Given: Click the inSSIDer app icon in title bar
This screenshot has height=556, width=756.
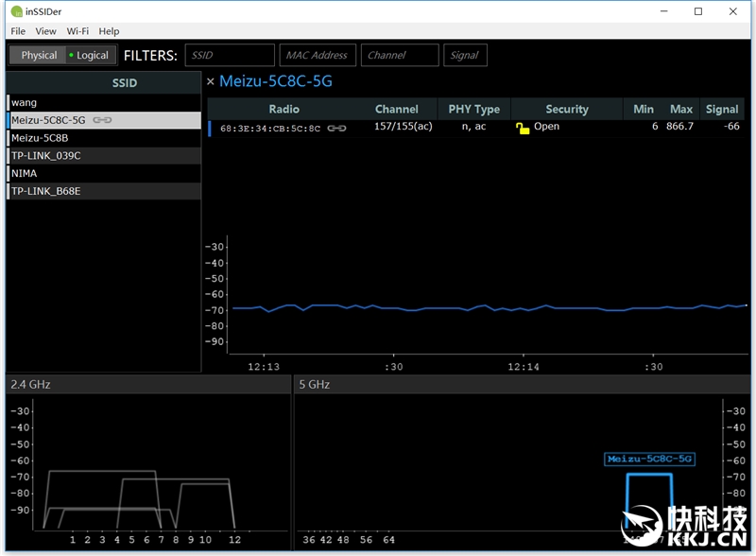Looking at the screenshot, I should point(16,11).
